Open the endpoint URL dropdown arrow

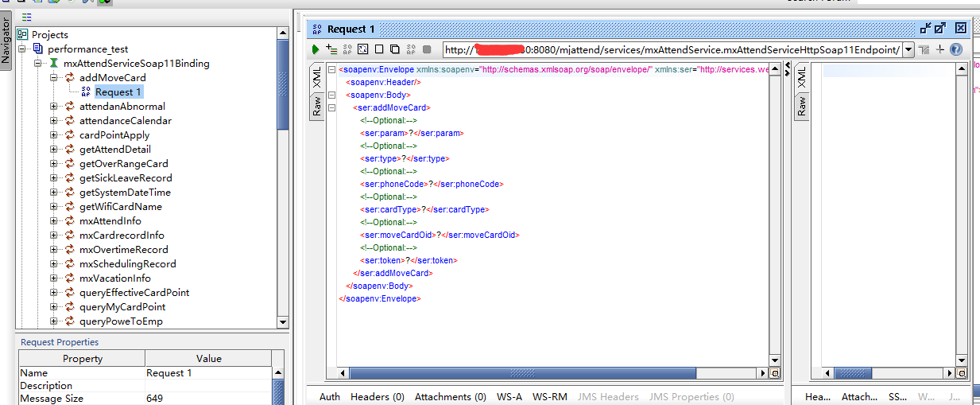point(908,49)
